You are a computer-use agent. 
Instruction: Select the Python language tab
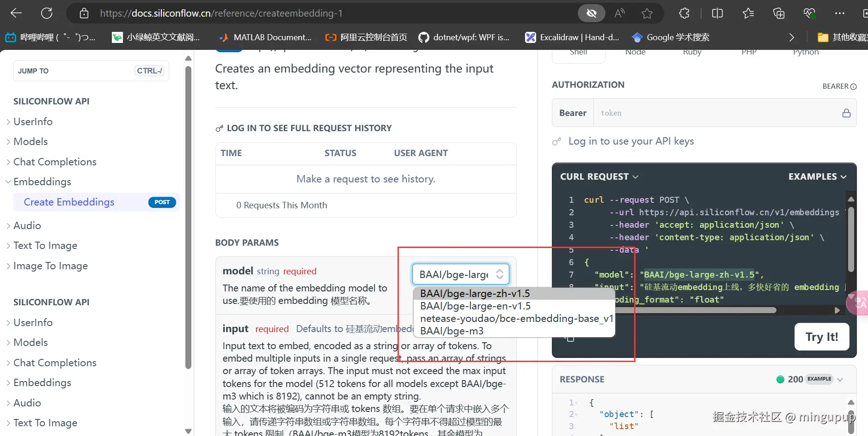[x=806, y=52]
